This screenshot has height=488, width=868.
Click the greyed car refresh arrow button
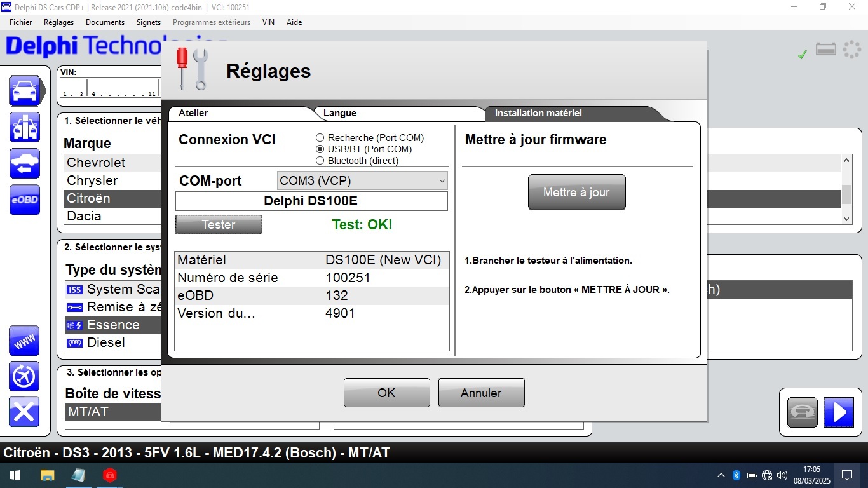803,412
